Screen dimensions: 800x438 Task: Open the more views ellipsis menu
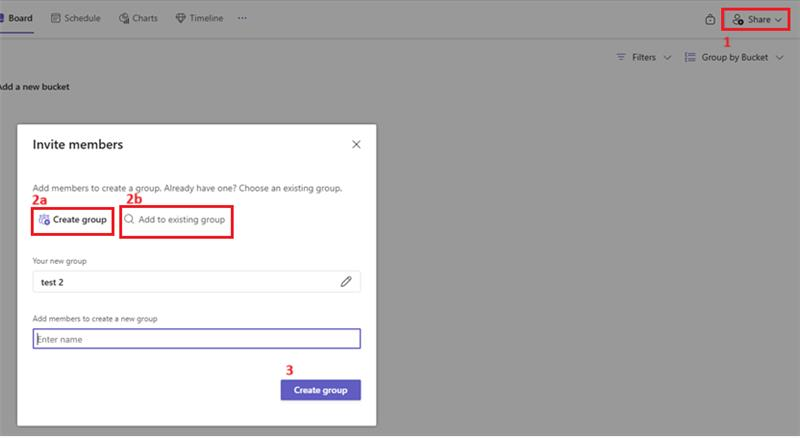[x=242, y=18]
